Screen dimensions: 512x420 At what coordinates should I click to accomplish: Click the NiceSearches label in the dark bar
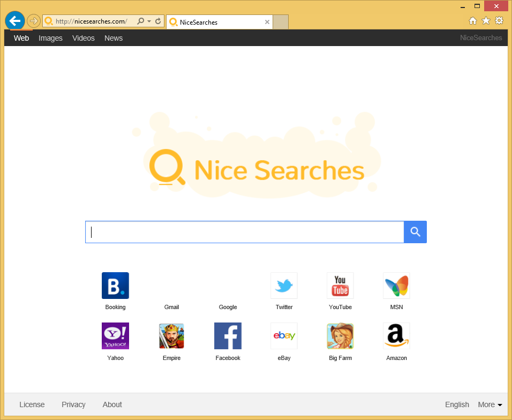coord(480,38)
